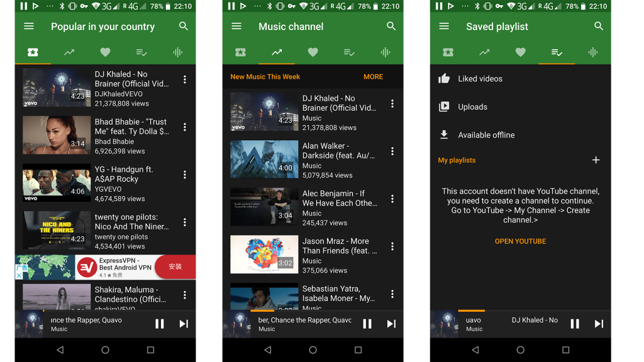The image size is (644, 362).
Task: Pause the mini player on Saved playlist screen
Action: [575, 324]
